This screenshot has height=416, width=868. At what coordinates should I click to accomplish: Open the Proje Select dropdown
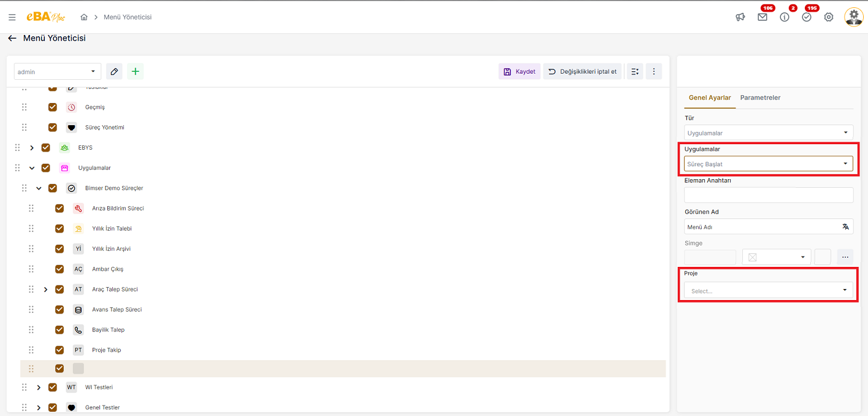pos(769,290)
